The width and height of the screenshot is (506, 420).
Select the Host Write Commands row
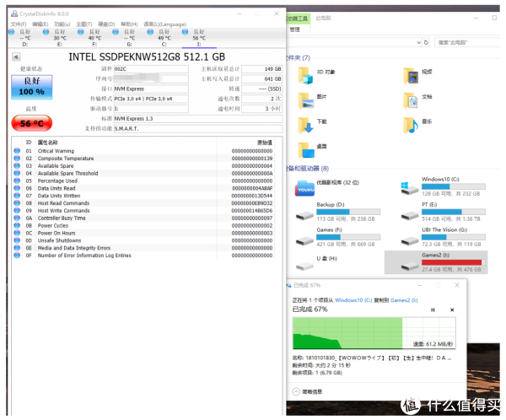point(143,211)
